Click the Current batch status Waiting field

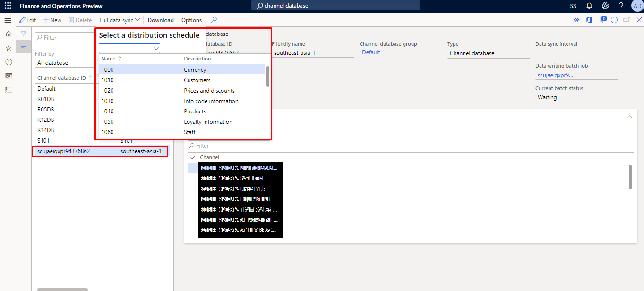[576, 97]
